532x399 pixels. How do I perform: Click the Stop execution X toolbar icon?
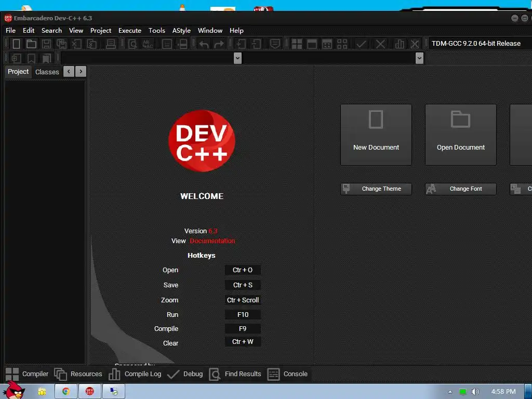coord(380,44)
